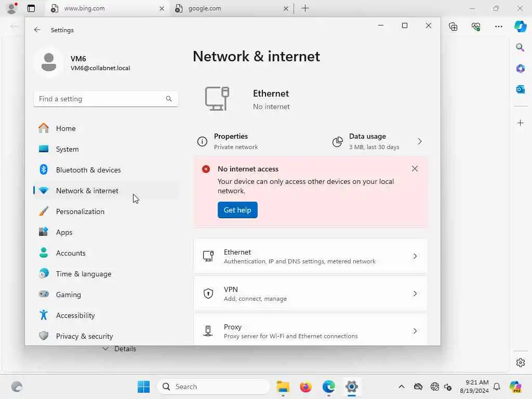Open Edge tab actions menu icon

[31, 8]
